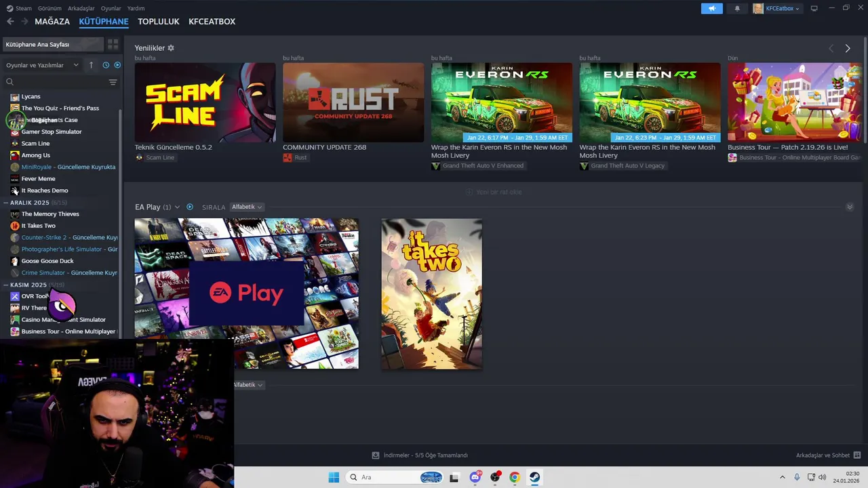Viewport: 868px width, 488px height.
Task: Open İndirmeler downloads status
Action: (x=420, y=455)
